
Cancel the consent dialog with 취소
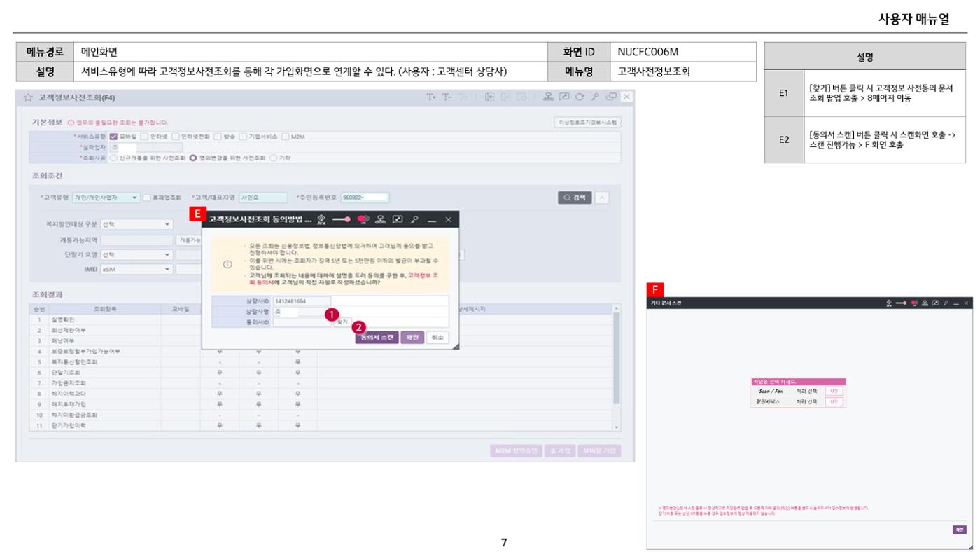click(x=437, y=338)
